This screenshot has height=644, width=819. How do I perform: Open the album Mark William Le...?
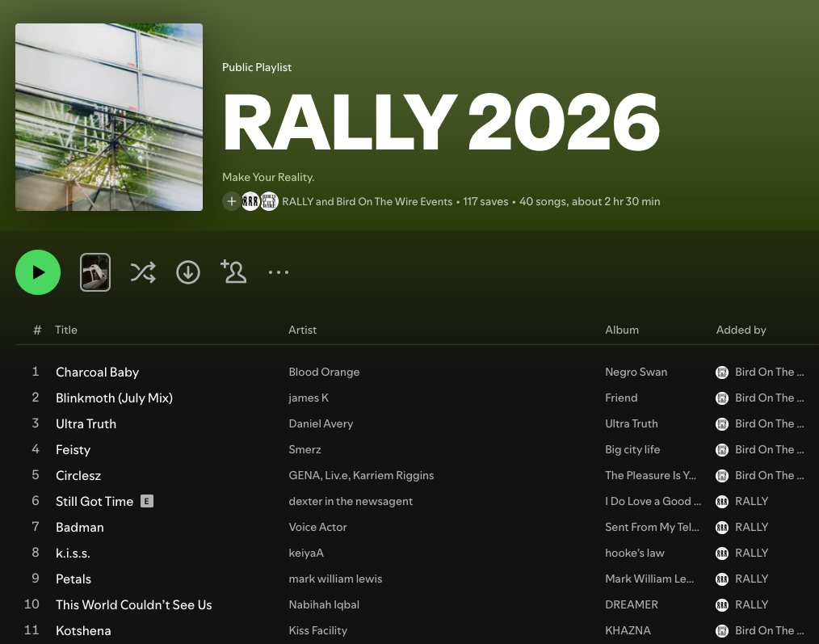coord(649,579)
